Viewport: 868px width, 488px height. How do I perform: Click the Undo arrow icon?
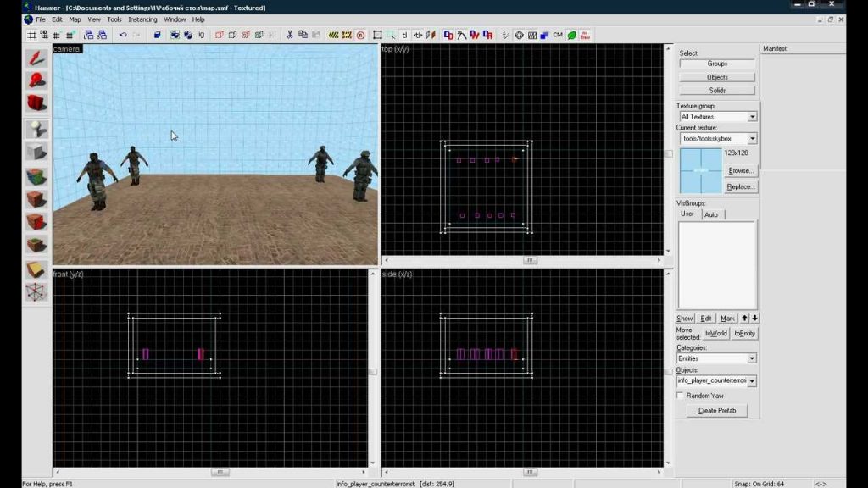point(123,35)
